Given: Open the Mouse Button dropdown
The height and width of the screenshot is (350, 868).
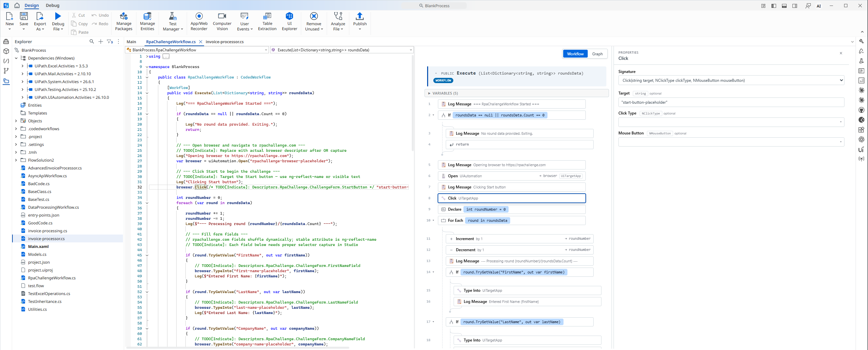Looking at the screenshot, I should [731, 142].
